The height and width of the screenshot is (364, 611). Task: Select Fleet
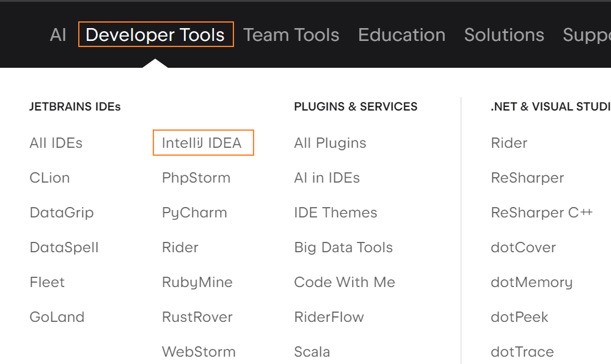pyautogui.click(x=47, y=282)
